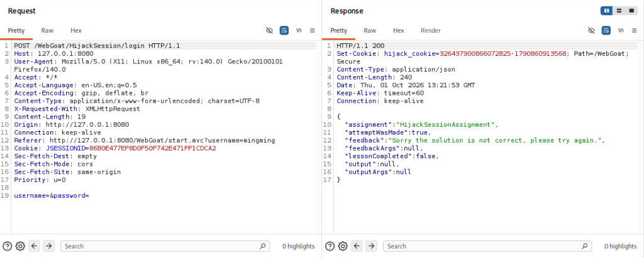Open Request pane hamburger options menu
The height and width of the screenshot is (258, 644).
312,30
